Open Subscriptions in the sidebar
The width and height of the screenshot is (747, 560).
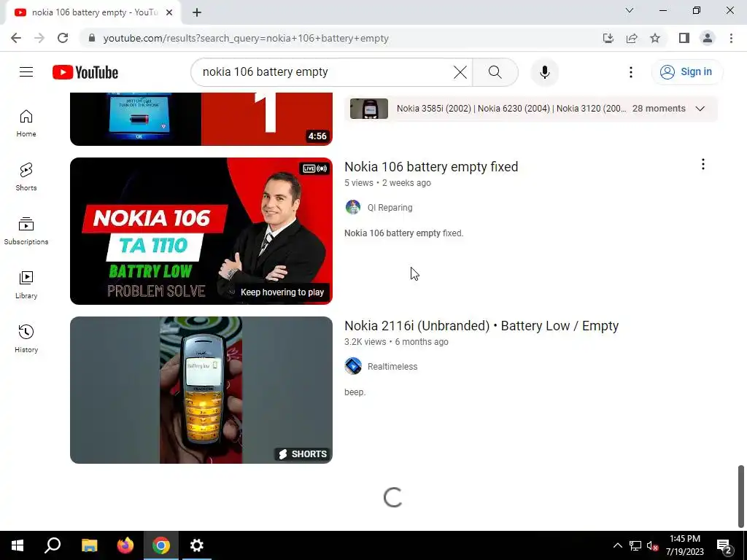[x=26, y=231]
